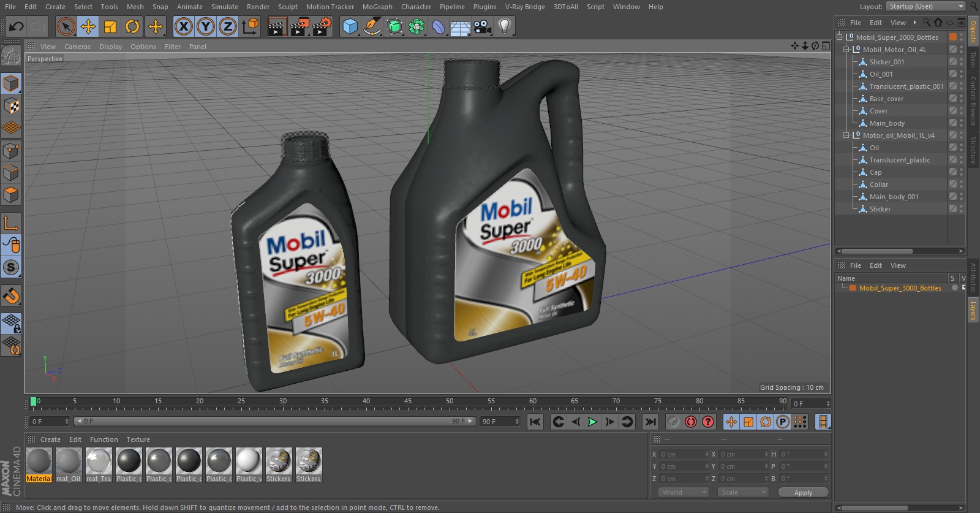The height and width of the screenshot is (513, 980).
Task: Add a cube primitive object
Action: 350,26
